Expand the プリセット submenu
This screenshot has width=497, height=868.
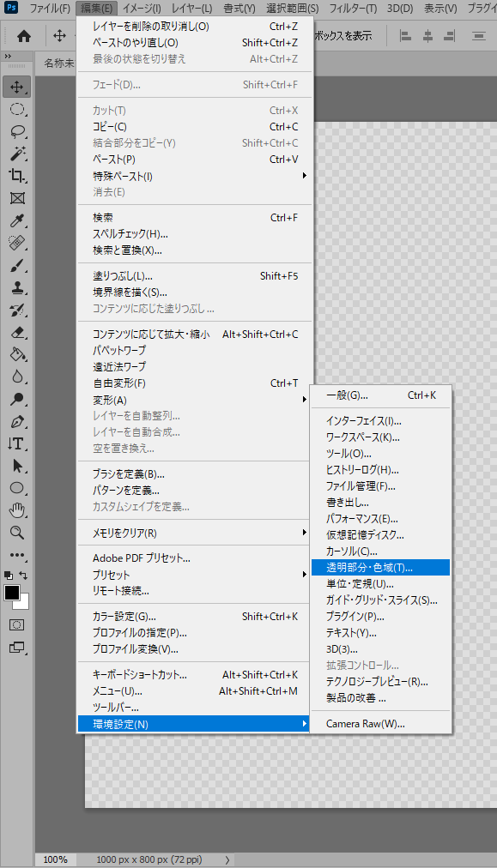304,575
